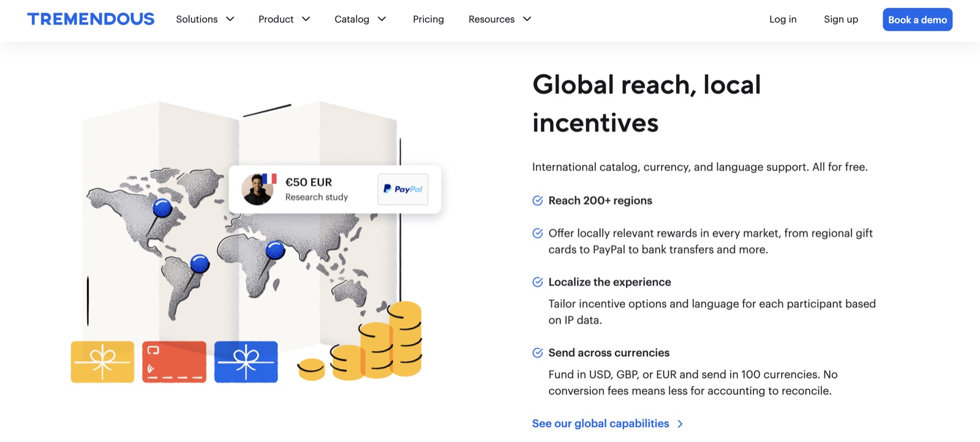Click the stacked gold coins illustration
The width and height of the screenshot is (980, 442).
pos(360,340)
